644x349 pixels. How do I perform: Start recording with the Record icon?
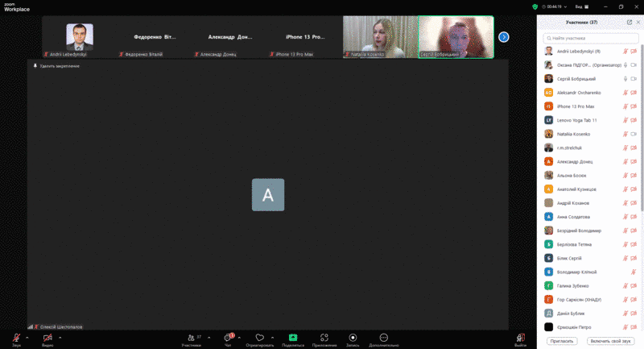pos(353,338)
